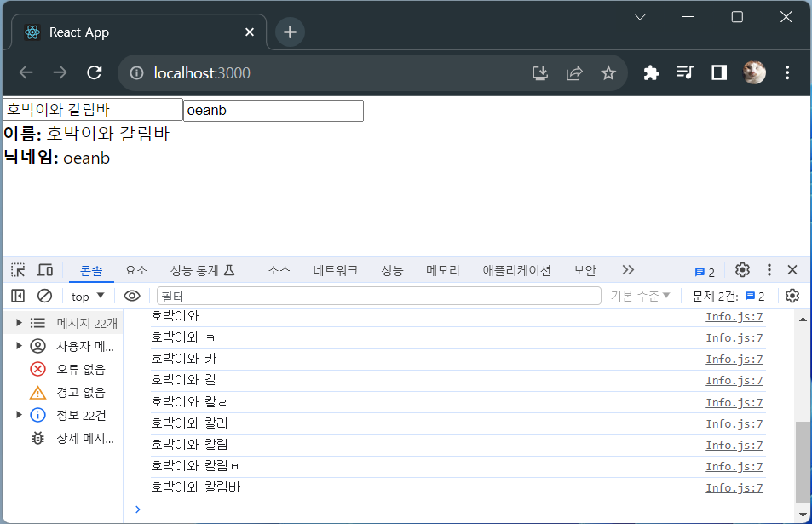Open DevTools customize three-dot menu
This screenshot has width=812, height=524.
769,270
